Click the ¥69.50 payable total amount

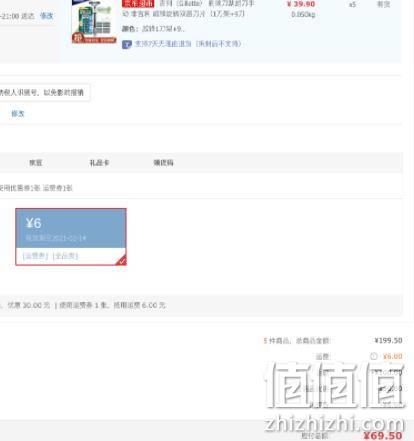[383, 435]
